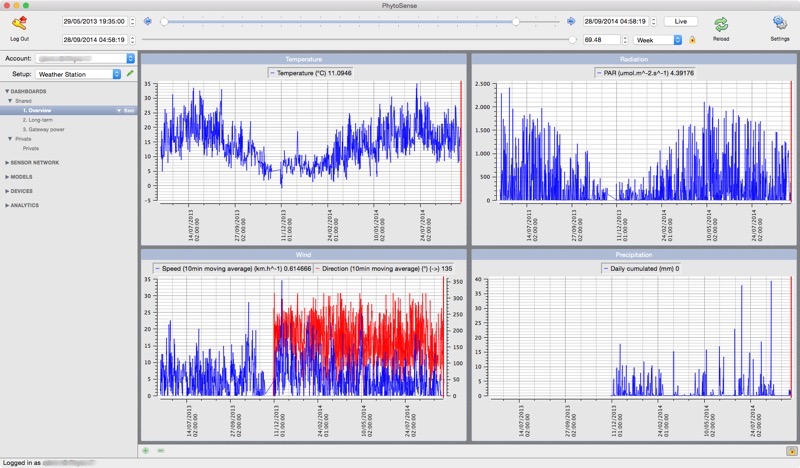
Task: Click the left-hand 28/09/2014 04:58:19 date field
Action: 94,39
